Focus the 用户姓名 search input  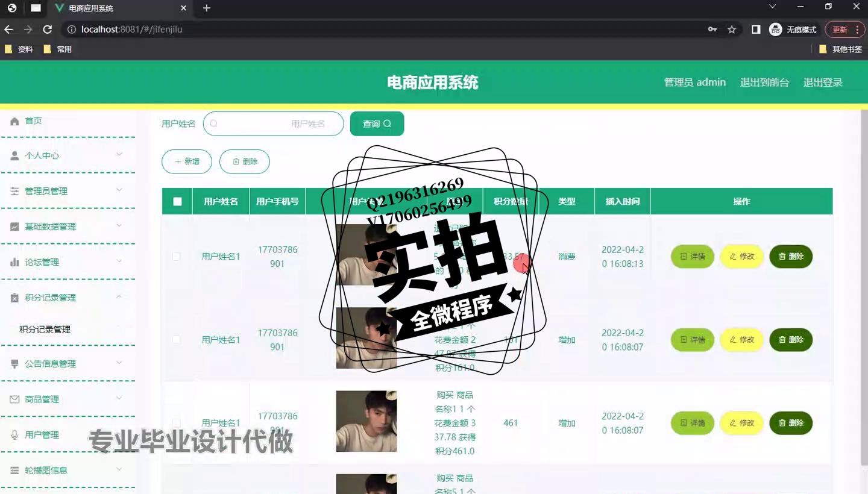(274, 123)
